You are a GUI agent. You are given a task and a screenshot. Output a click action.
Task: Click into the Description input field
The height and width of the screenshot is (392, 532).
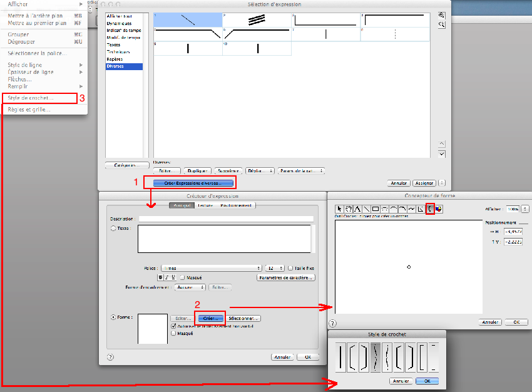225,219
